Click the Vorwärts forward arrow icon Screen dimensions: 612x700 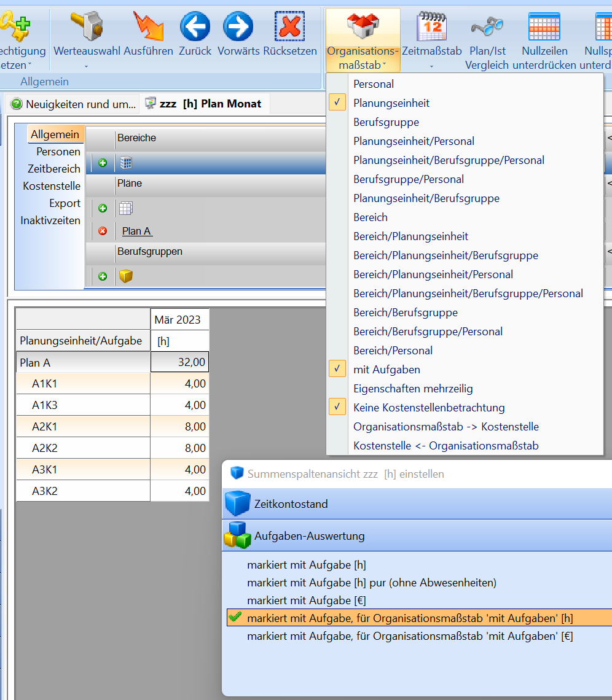[x=238, y=28]
